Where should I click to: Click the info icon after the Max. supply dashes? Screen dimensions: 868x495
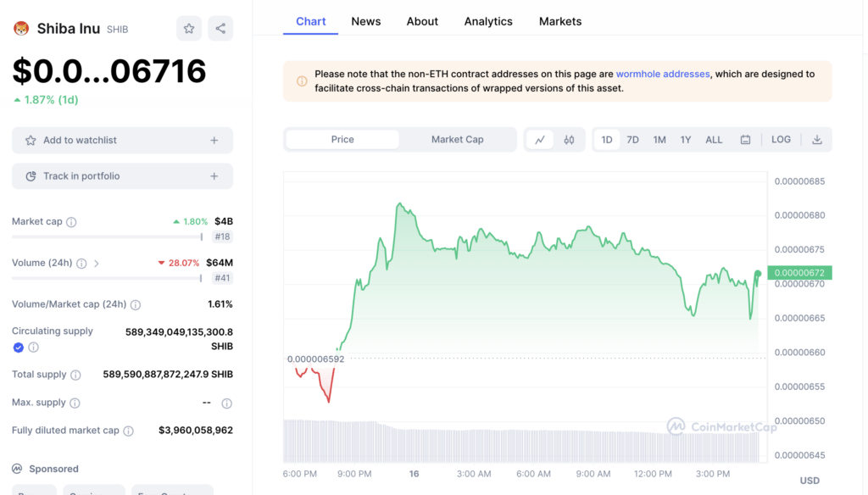(x=226, y=403)
